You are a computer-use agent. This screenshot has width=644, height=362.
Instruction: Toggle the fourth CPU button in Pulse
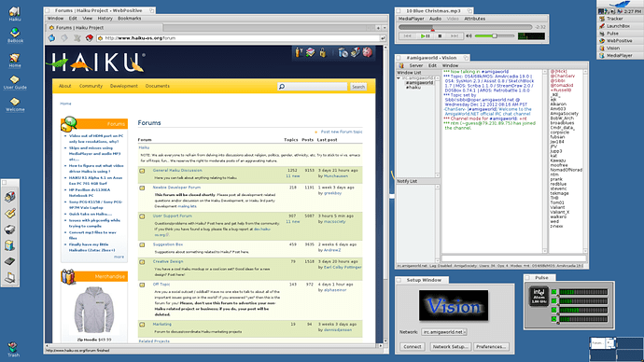[554, 319]
